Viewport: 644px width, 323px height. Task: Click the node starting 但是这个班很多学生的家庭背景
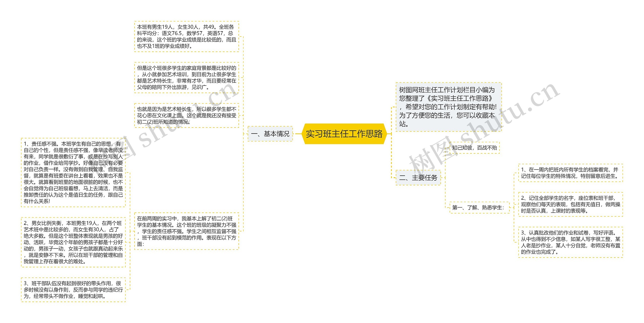[187, 77]
